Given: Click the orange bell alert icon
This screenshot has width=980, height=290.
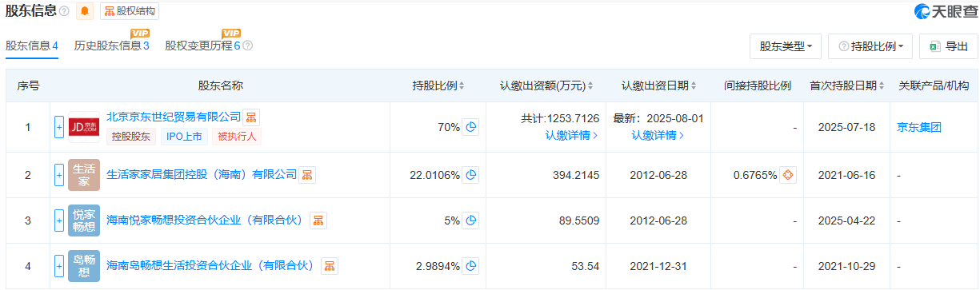Looking at the screenshot, I should tap(85, 11).
